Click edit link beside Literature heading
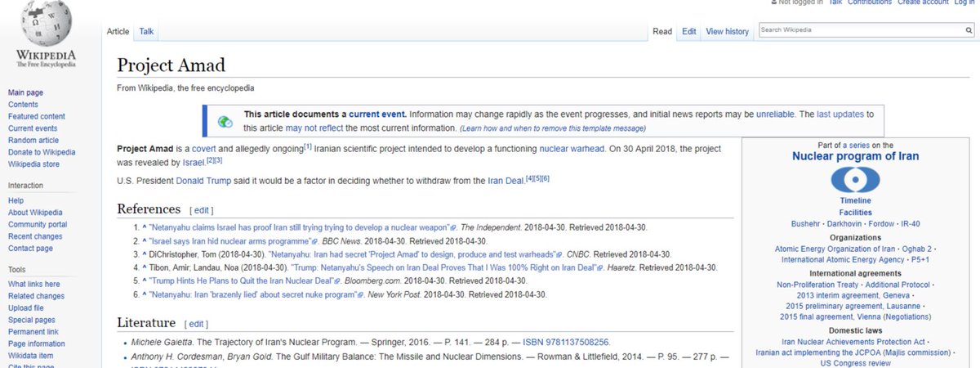 point(198,324)
